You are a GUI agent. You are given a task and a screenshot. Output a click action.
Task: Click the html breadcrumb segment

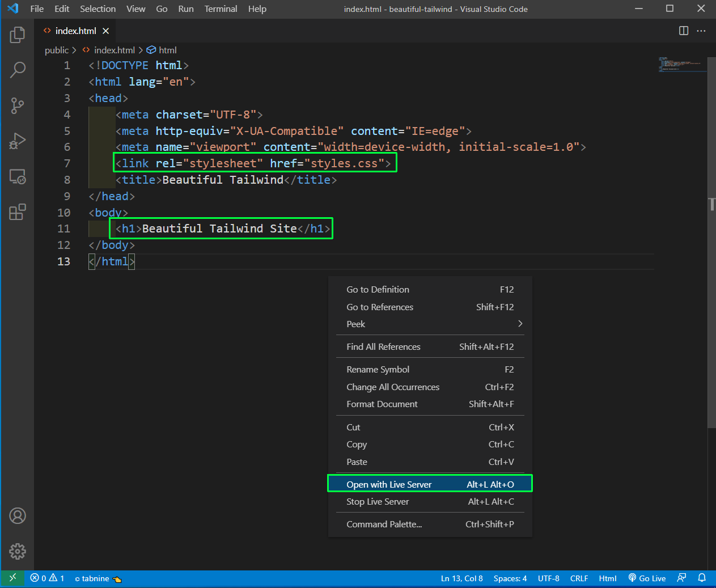[162, 50]
